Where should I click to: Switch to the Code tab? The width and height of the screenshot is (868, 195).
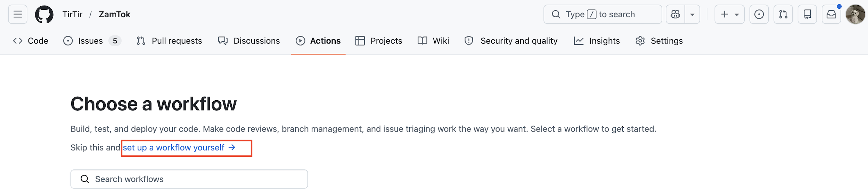pos(31,41)
